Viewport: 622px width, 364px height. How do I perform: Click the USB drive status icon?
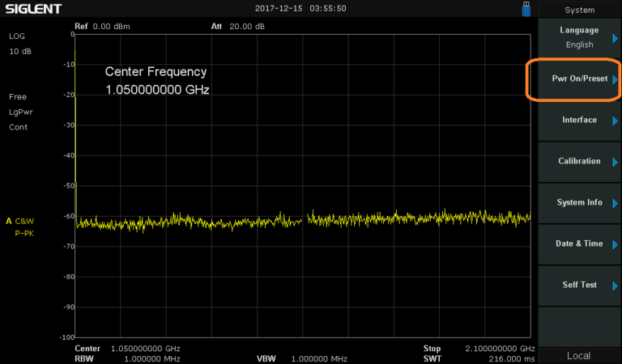526,9
